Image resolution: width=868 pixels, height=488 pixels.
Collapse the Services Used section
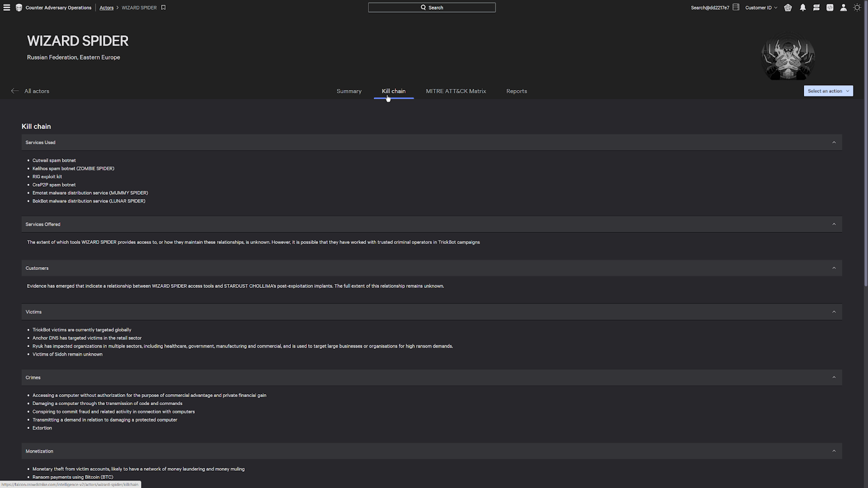point(834,143)
